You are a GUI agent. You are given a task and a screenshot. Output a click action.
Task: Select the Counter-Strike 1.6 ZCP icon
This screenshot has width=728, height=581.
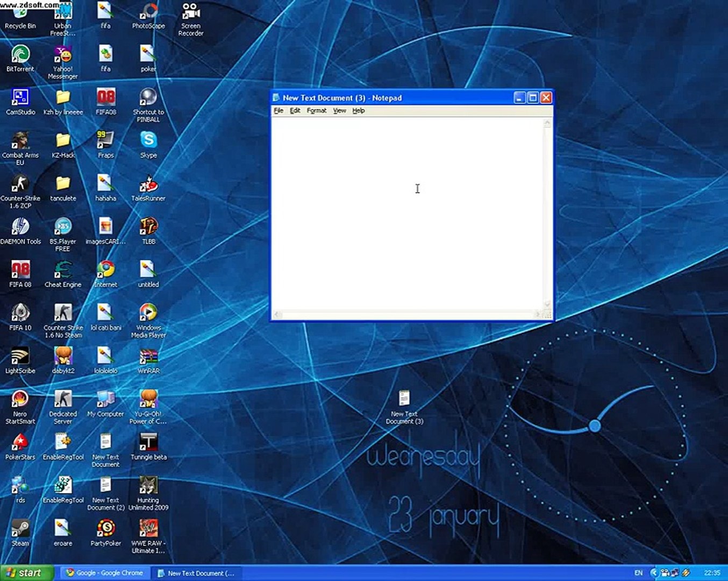pos(20,192)
